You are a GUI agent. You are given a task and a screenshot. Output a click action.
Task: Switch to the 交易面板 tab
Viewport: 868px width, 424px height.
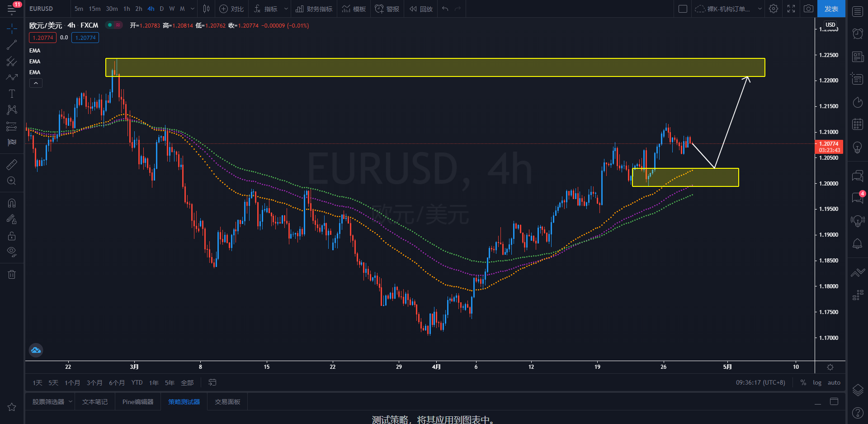pos(227,402)
